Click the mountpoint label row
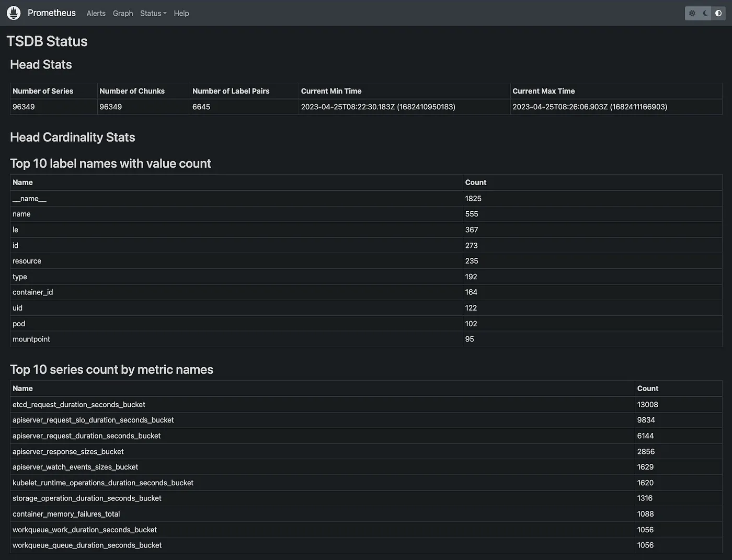The height and width of the screenshot is (560, 732). click(31, 339)
